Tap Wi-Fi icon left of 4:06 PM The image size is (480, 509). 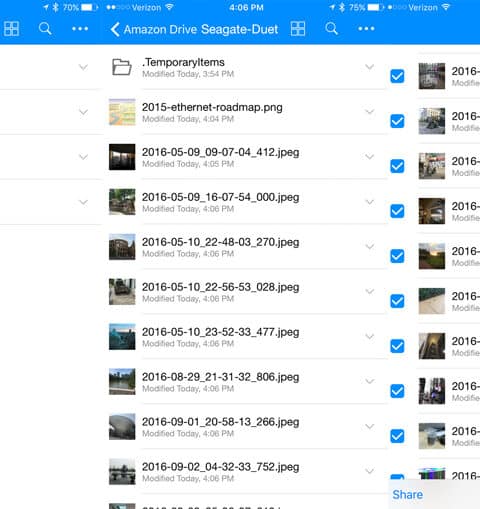169,7
